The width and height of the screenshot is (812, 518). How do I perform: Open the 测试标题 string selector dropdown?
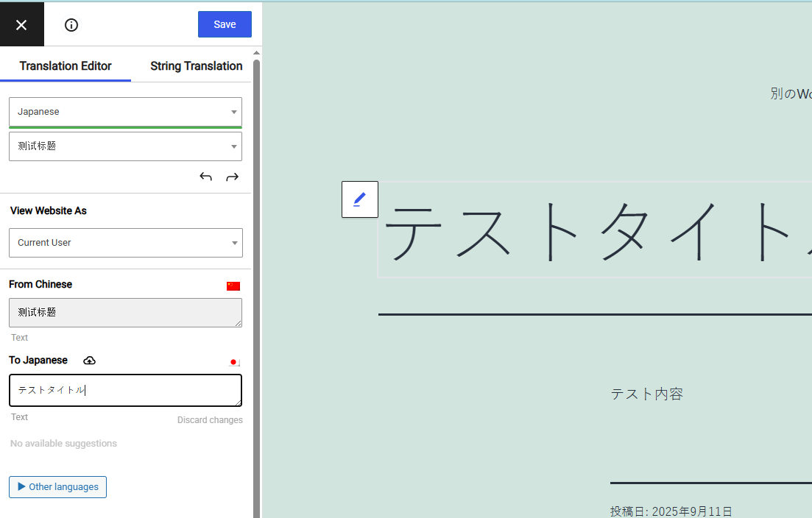click(x=125, y=146)
